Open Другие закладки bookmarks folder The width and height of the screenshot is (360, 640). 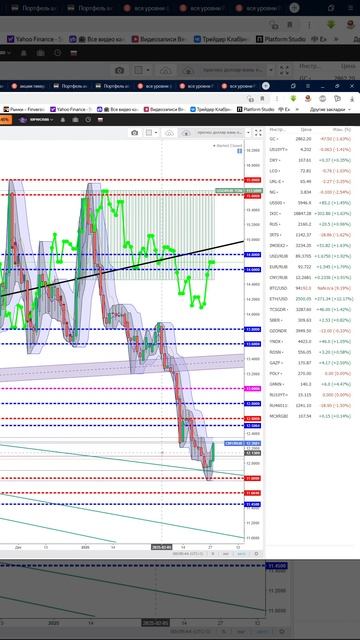[x=330, y=109]
